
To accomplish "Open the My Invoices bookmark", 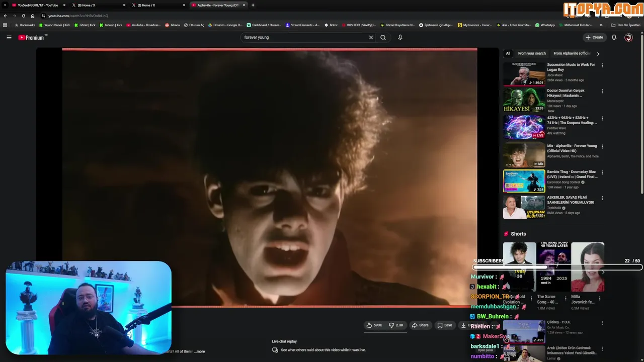I will 475,25.
